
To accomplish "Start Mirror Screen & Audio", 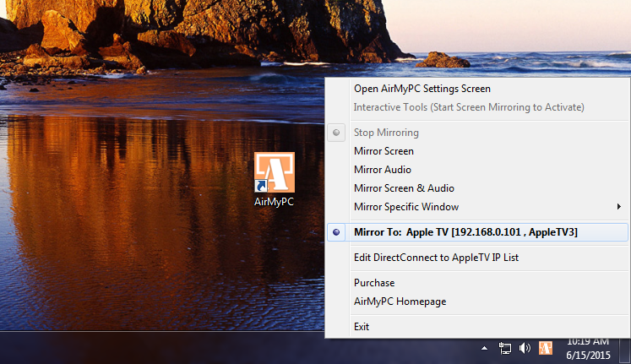I will click(477, 188).
